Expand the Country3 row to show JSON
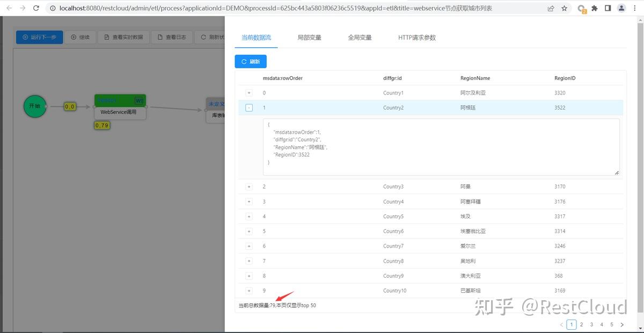The height and width of the screenshot is (333, 644). [x=248, y=186]
